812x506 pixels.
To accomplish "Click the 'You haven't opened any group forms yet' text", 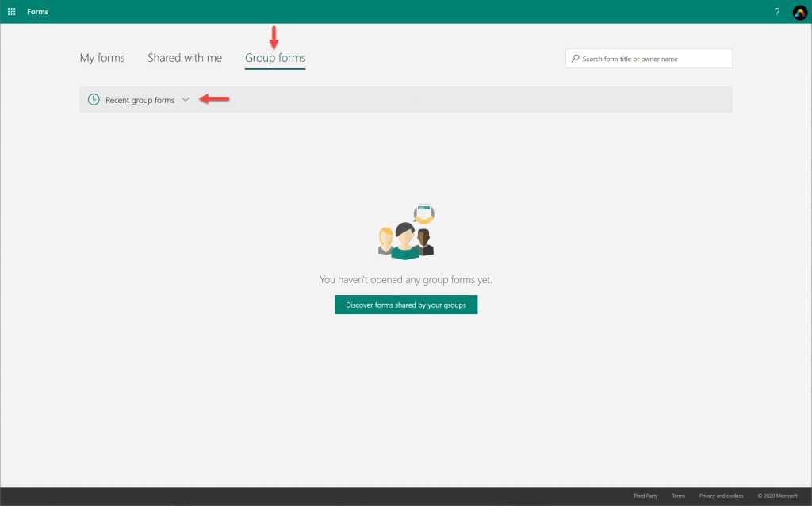I will [x=406, y=280].
